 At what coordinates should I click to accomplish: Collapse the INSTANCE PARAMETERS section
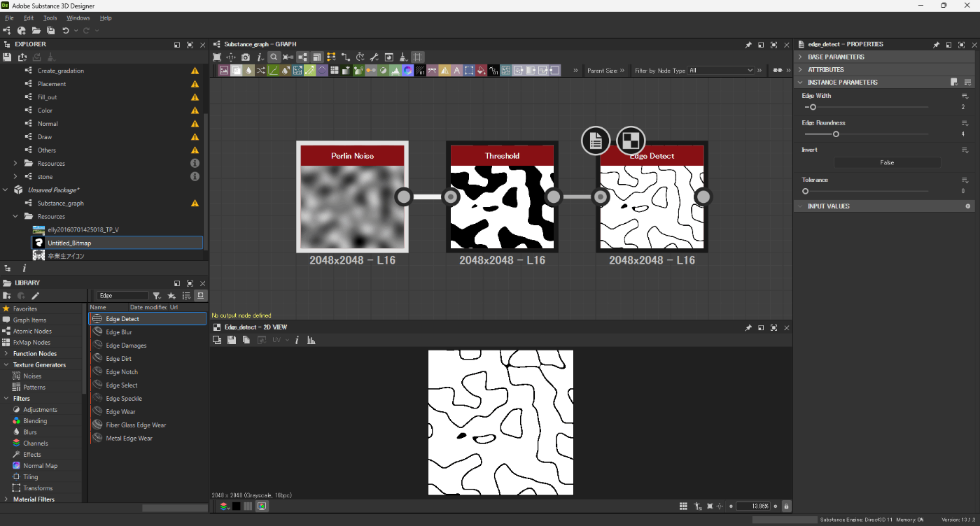coord(801,82)
